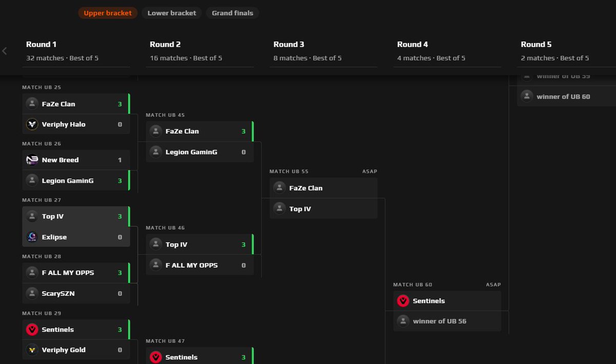Screen dimensions: 616x364
Task: Click winner of UB 56 placeholder avatar
Action: [403, 321]
